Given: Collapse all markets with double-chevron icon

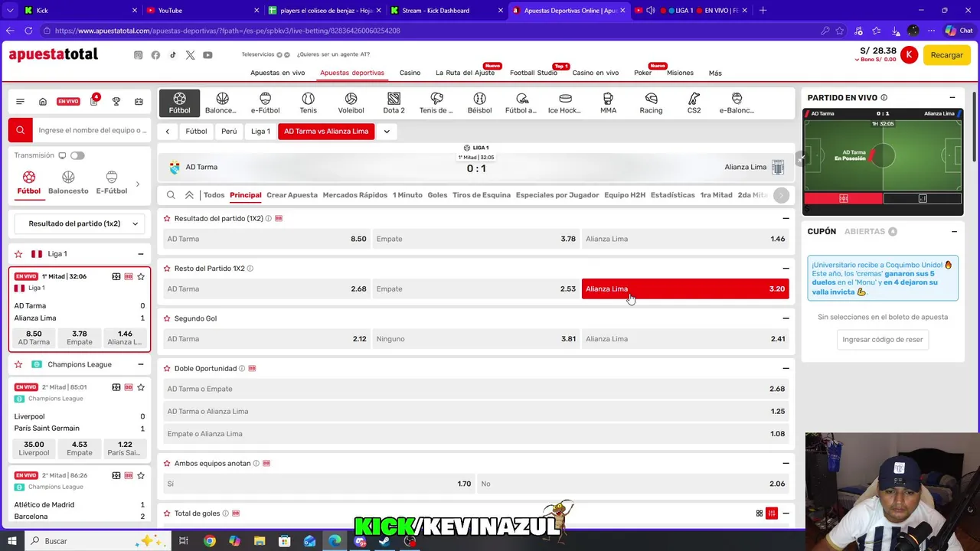Looking at the screenshot, I should pos(189,195).
